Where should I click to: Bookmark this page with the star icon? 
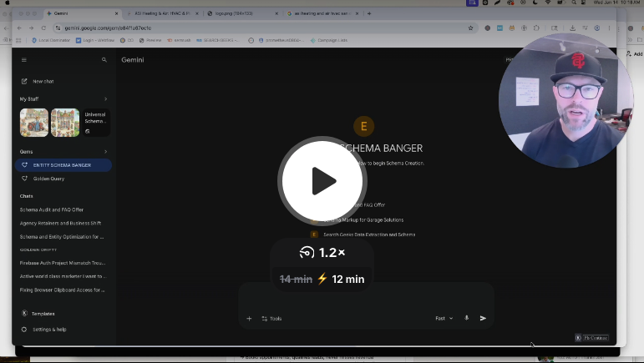pos(470,28)
